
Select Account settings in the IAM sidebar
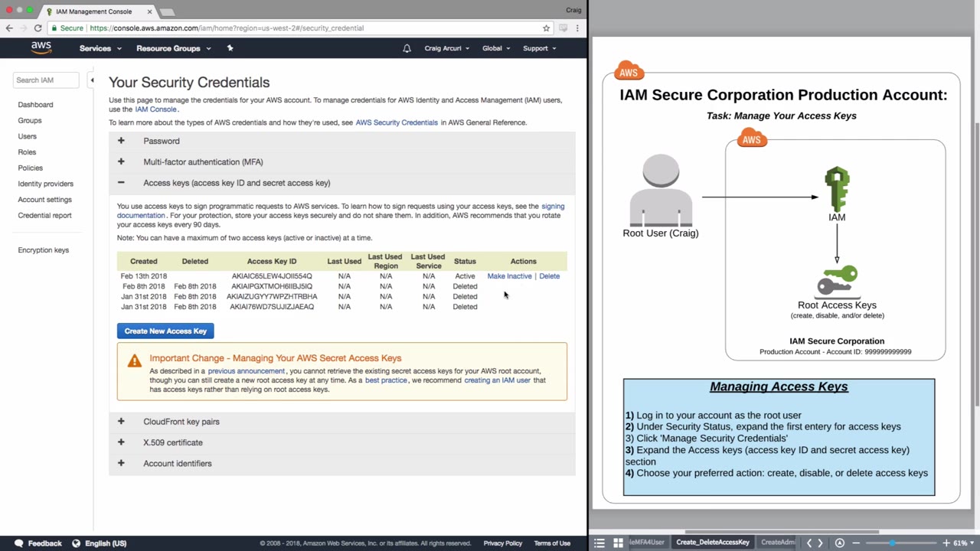pyautogui.click(x=44, y=200)
